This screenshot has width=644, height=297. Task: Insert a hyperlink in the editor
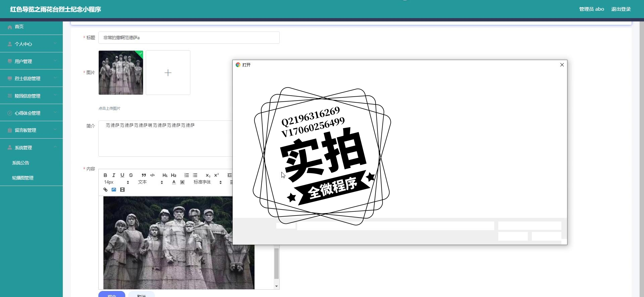105,190
